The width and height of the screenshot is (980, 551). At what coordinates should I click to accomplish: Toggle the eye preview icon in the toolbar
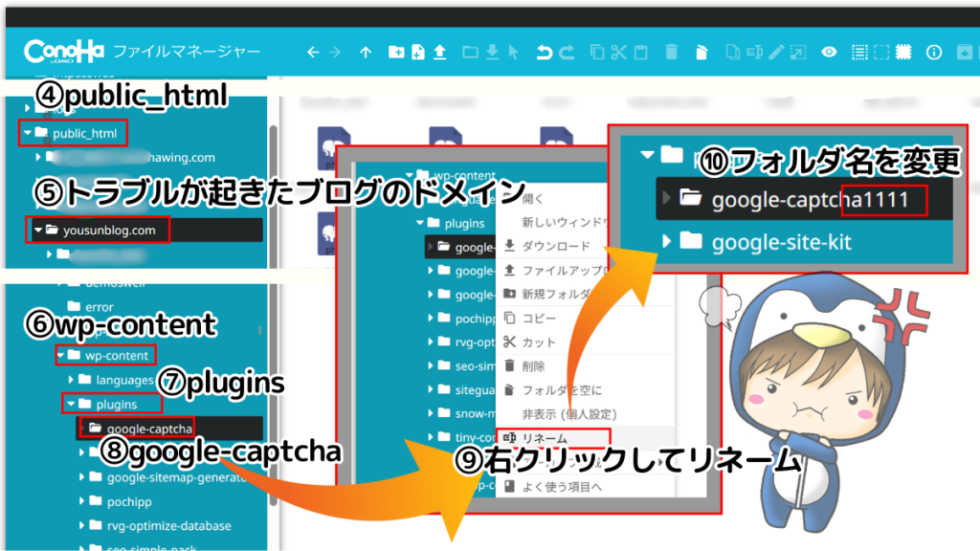pos(829,52)
